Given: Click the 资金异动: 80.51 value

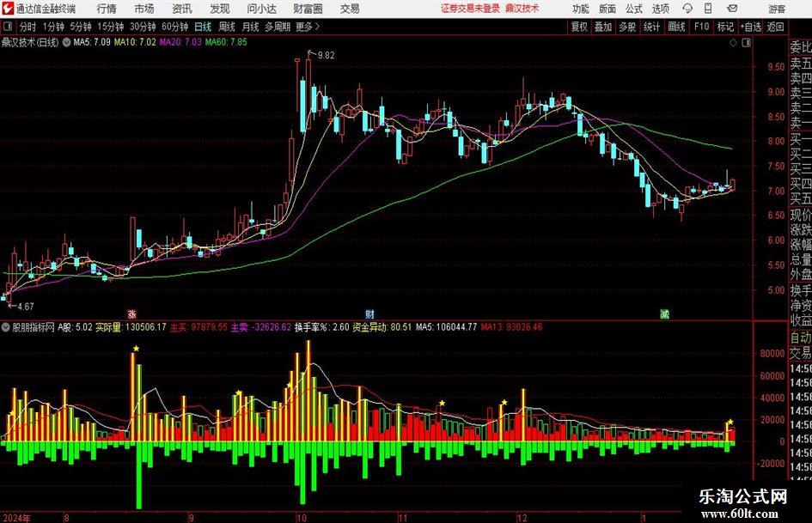Looking at the screenshot, I should coord(382,327).
